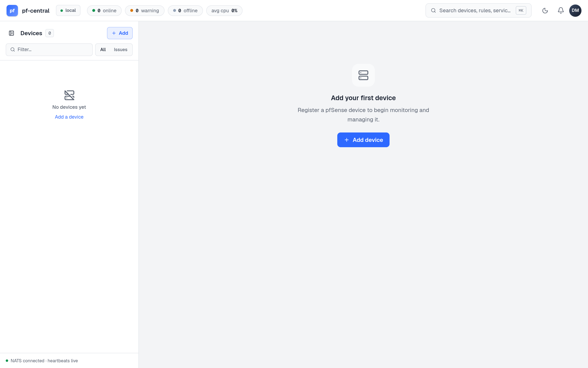Collapse the Devices sidebar panel
This screenshot has width=588, height=368.
(x=11, y=33)
